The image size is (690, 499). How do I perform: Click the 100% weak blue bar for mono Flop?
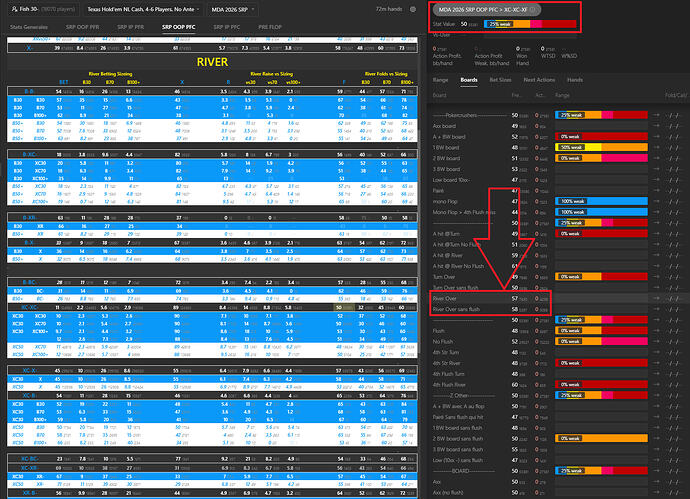pyautogui.click(x=601, y=201)
